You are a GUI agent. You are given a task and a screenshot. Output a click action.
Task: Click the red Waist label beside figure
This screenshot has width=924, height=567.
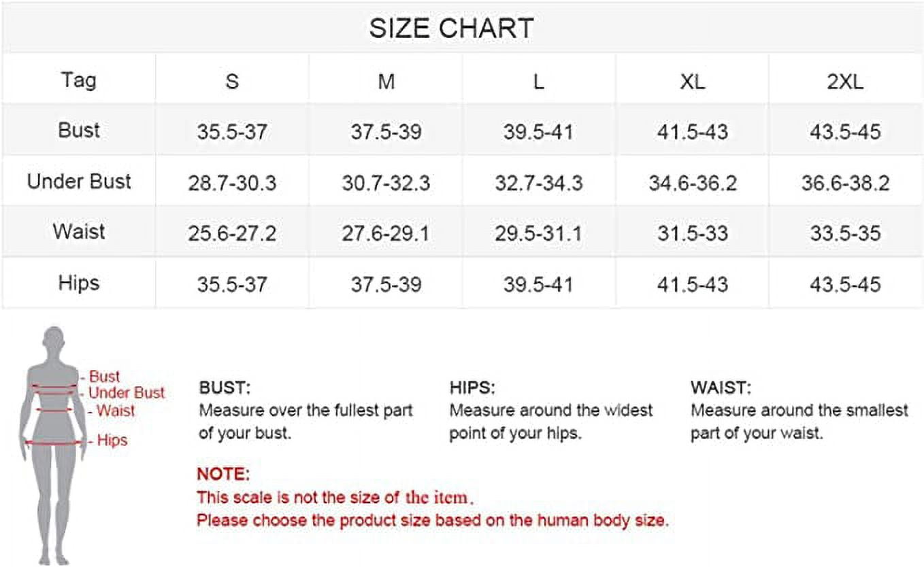(115, 411)
